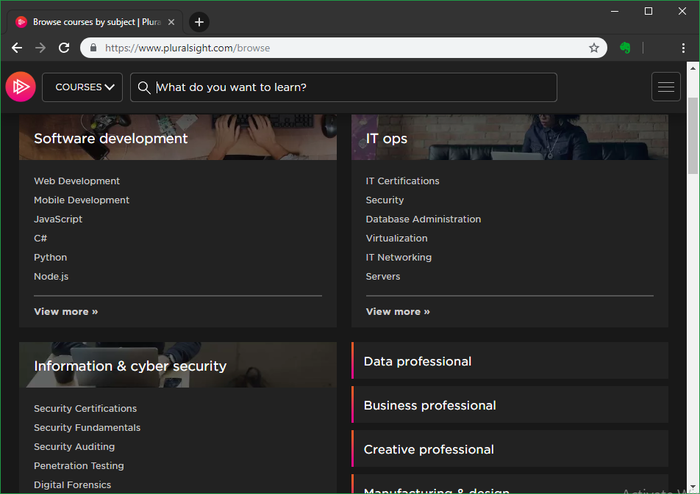Viewport: 700px width, 494px height.
Task: Reload the page with the refresh icon
Action: click(x=64, y=48)
